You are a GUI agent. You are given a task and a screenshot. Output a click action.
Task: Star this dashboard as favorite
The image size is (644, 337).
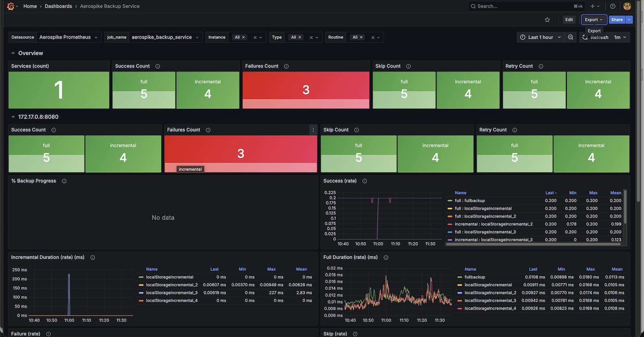point(547,20)
